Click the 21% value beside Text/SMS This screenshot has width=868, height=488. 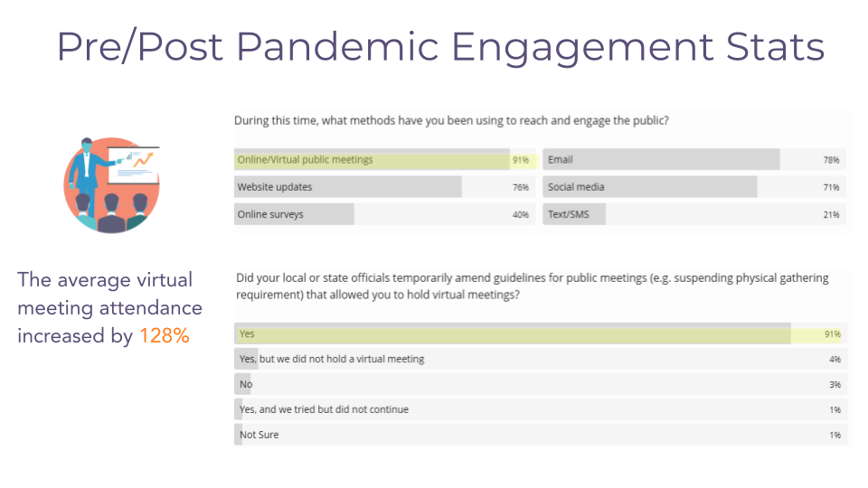(831, 214)
